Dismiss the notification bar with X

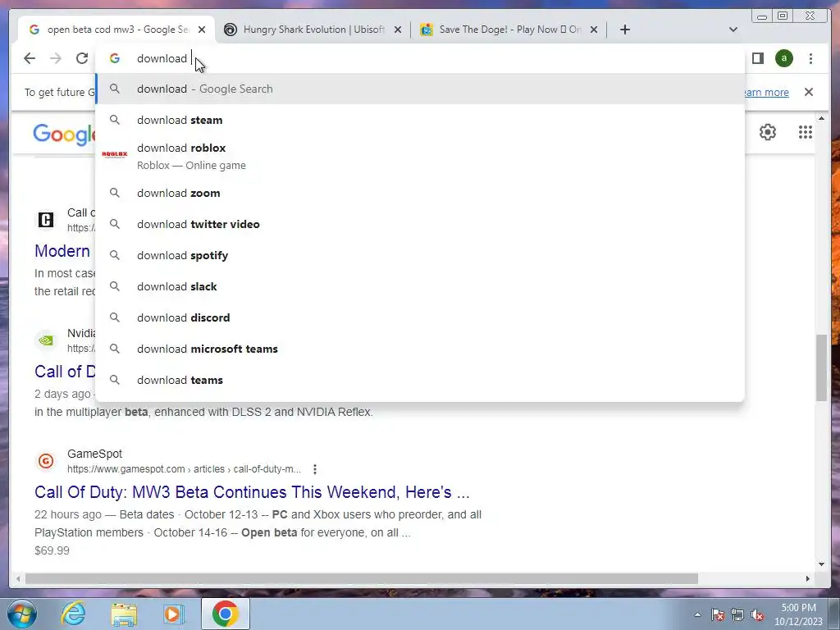(808, 92)
